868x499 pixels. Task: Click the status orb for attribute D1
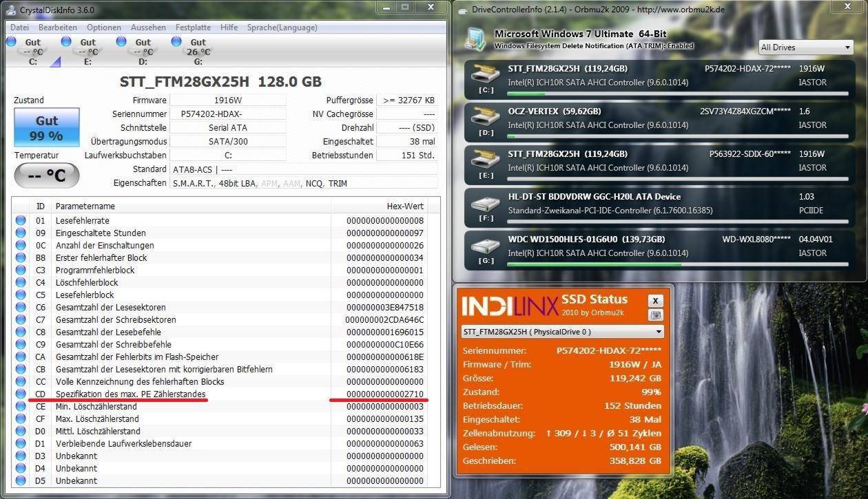click(x=21, y=443)
